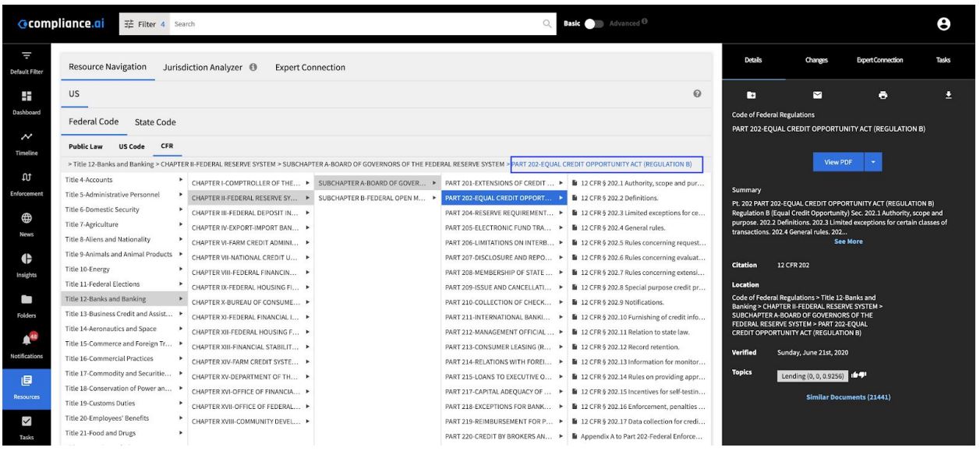Toggle the Basic/Advanced search switch
The width and height of the screenshot is (980, 451).
tap(595, 23)
